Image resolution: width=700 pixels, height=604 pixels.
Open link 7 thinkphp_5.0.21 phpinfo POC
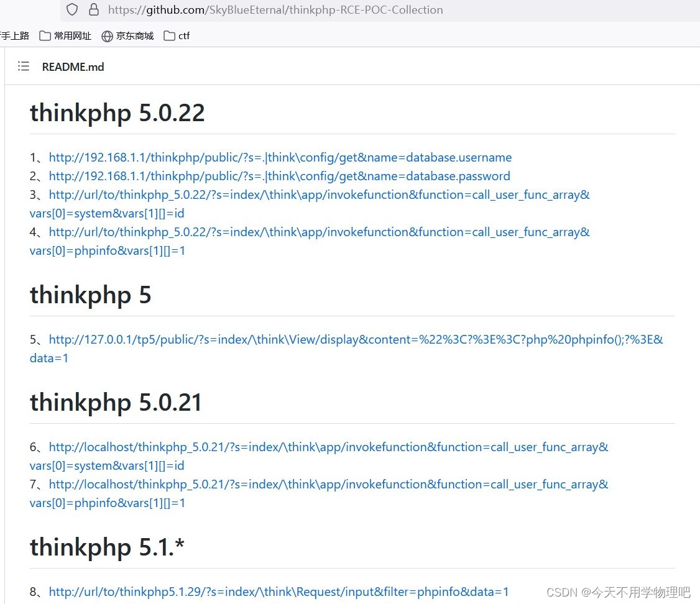tap(329, 485)
